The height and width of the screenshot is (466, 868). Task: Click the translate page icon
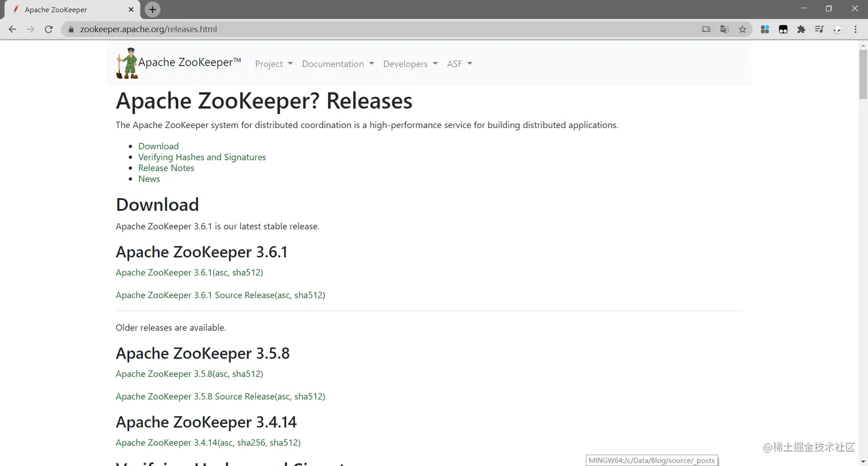point(724,29)
